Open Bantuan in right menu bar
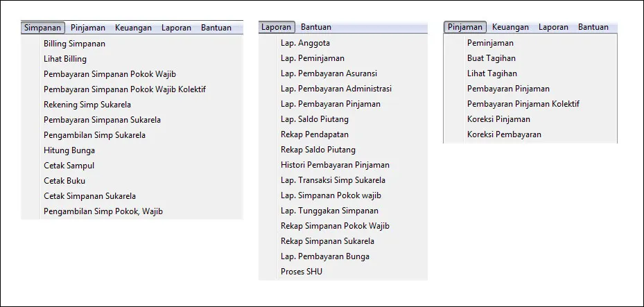Screen dimensions: 644x307 593,27
